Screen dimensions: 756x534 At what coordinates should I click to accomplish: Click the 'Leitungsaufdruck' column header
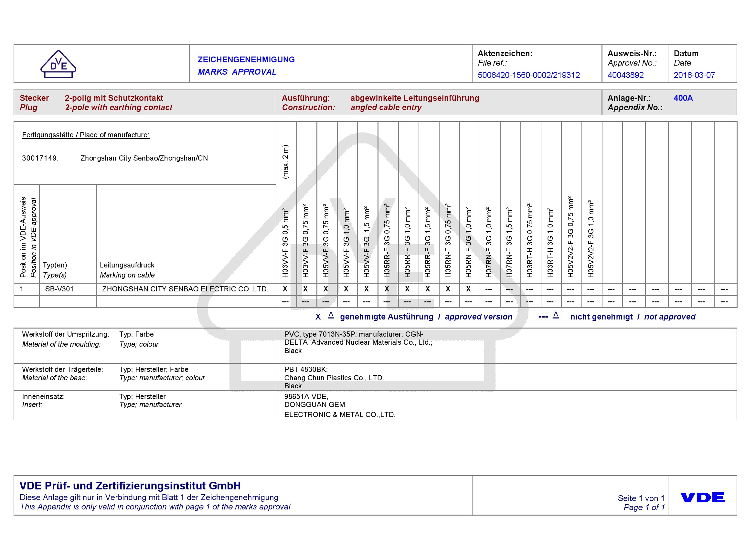(x=127, y=265)
